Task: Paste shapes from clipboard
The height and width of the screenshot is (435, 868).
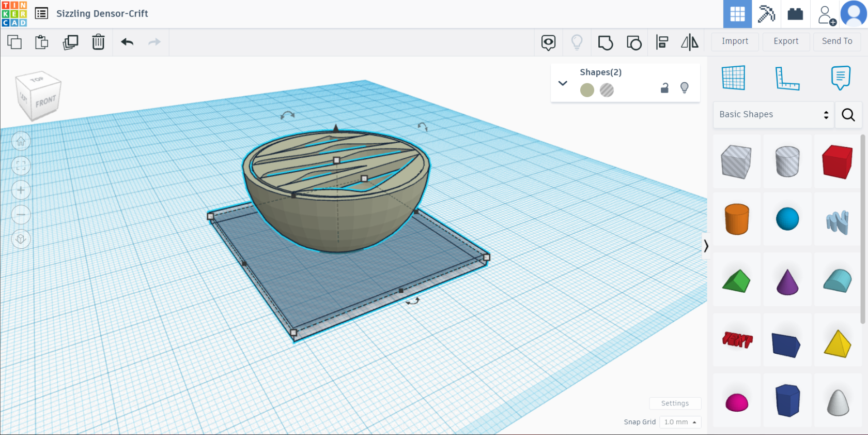Action: (42, 42)
